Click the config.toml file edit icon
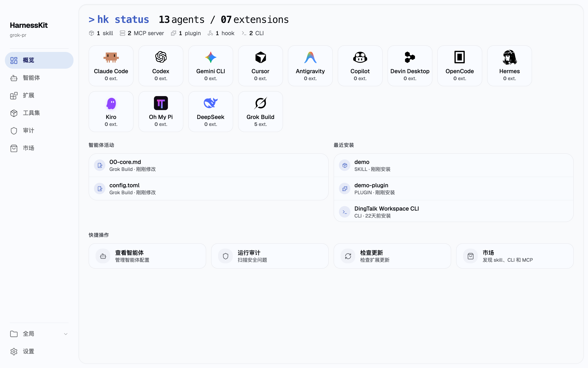The width and height of the screenshot is (588, 368). 100,189
